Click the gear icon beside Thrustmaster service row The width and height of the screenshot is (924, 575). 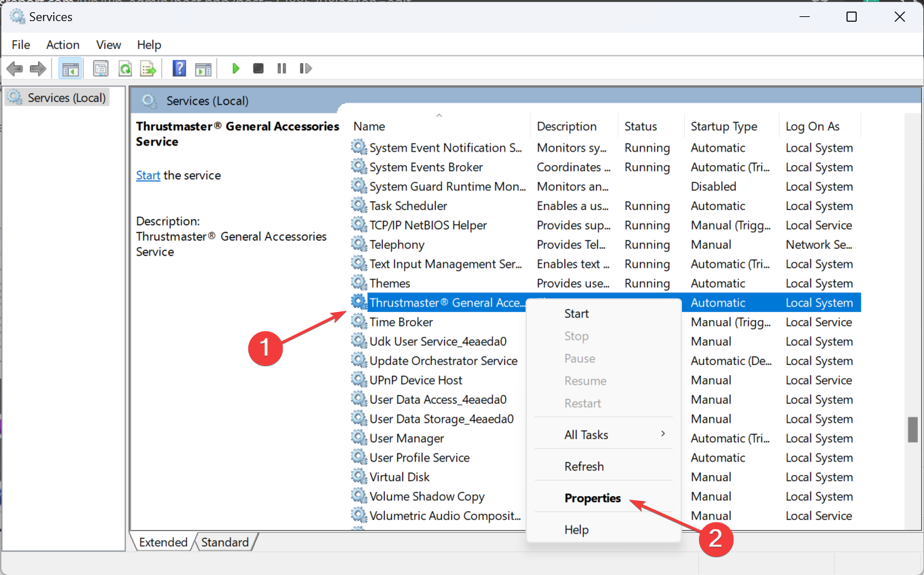pos(358,302)
